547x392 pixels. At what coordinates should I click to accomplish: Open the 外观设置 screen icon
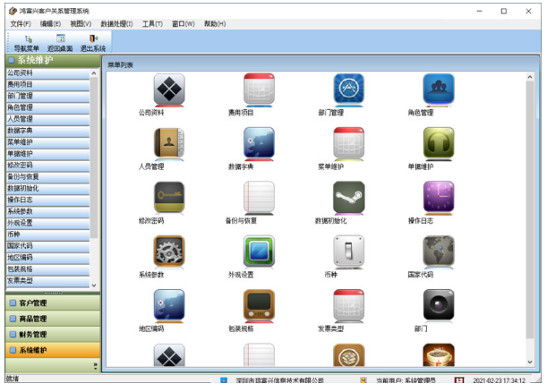[259, 251]
